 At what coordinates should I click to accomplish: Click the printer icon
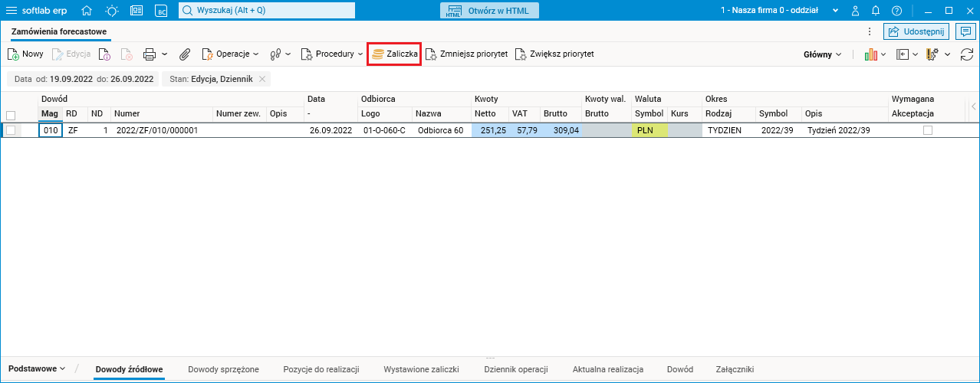pos(150,54)
